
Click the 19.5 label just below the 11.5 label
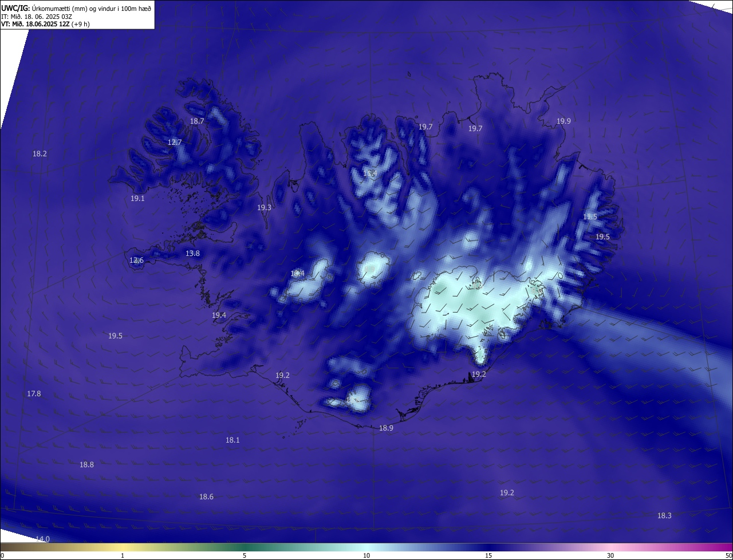coord(602,236)
